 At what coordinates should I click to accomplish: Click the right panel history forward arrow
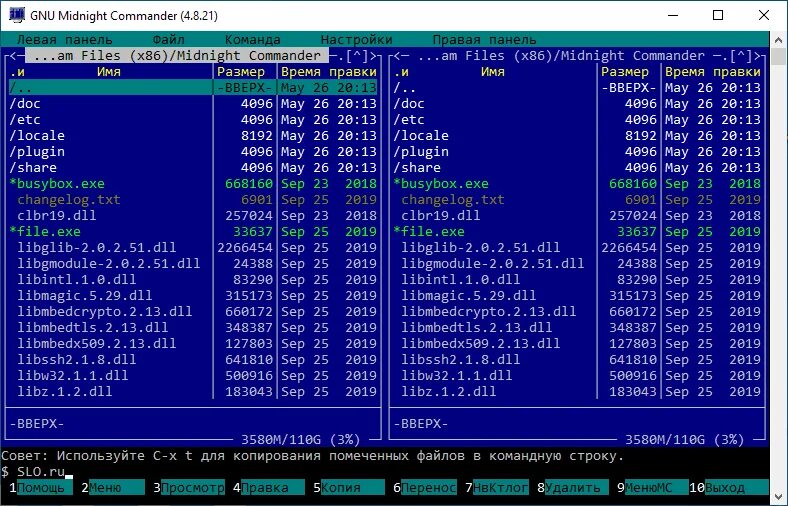click(x=756, y=55)
